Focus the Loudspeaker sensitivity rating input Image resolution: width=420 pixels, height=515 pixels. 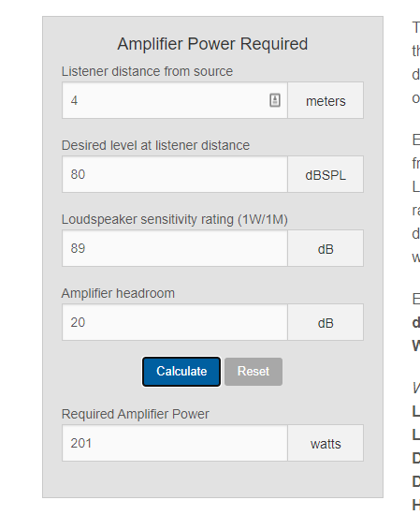(175, 248)
